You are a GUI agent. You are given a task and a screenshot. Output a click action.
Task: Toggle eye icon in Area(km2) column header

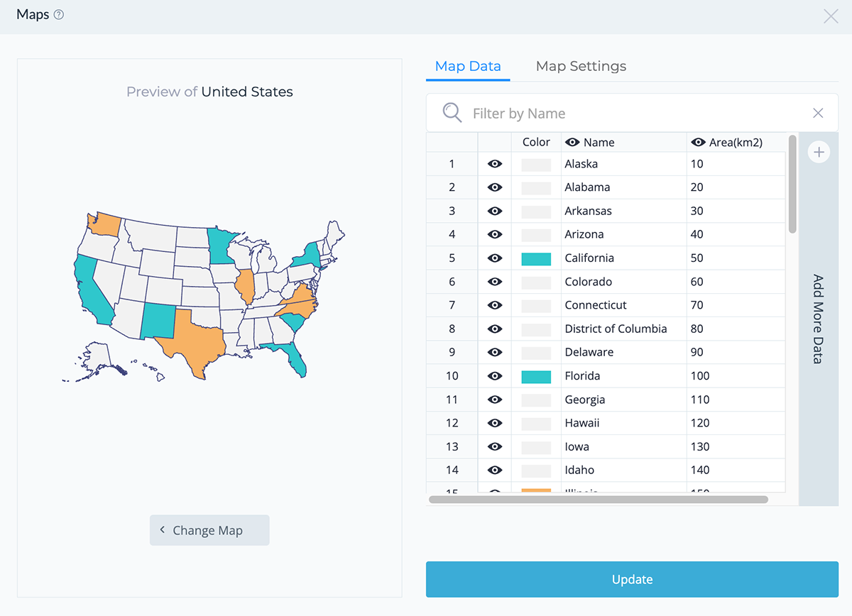tap(698, 143)
